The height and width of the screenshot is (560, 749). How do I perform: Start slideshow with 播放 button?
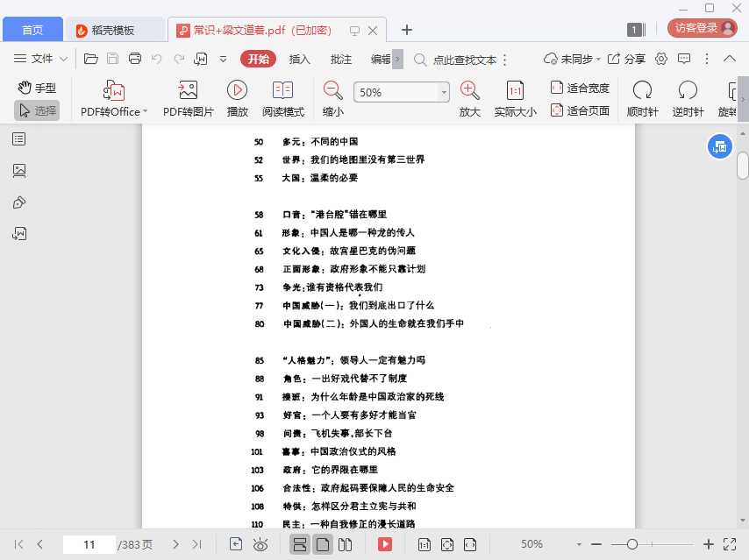pos(238,99)
